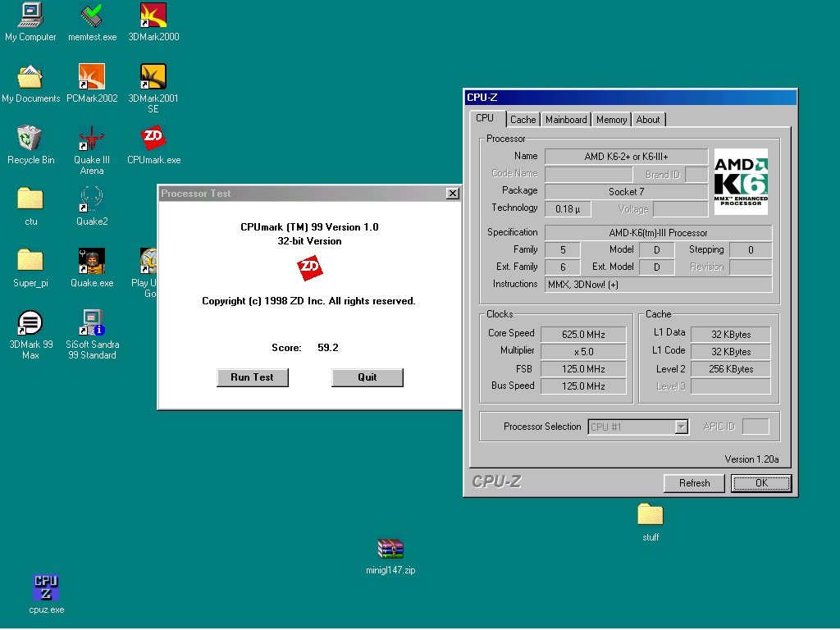Click the Stepping value 0 in CPU-Z
This screenshot has height=630, width=840.
pyautogui.click(x=751, y=249)
